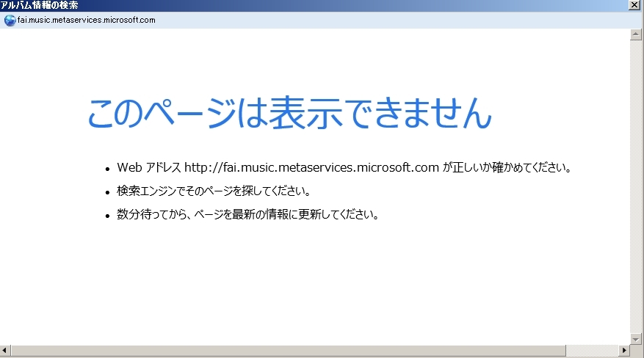Click the http://fai.music.metaservices.microsoft.com URL in first bullet
The image size is (644, 358).
pos(311,167)
